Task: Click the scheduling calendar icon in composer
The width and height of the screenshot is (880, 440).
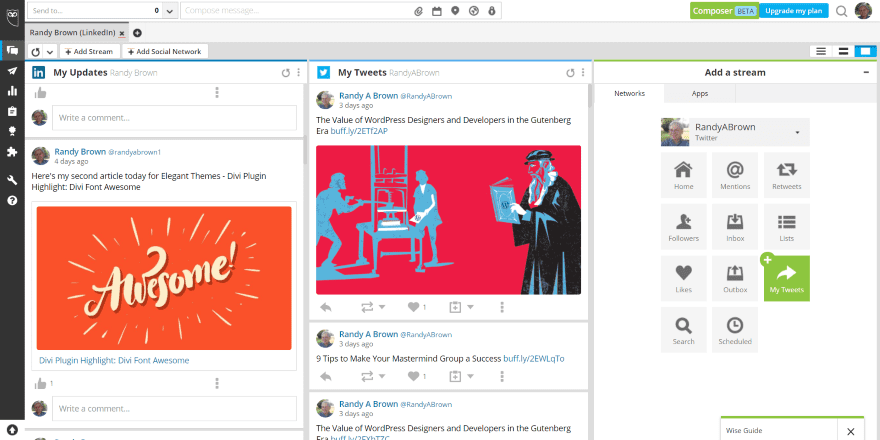Action: coord(437,11)
